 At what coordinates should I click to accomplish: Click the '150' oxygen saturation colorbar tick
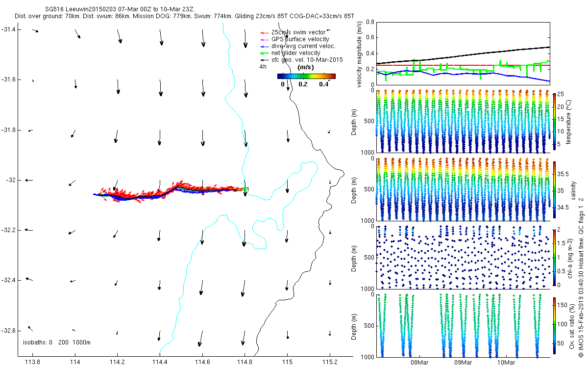click(563, 305)
